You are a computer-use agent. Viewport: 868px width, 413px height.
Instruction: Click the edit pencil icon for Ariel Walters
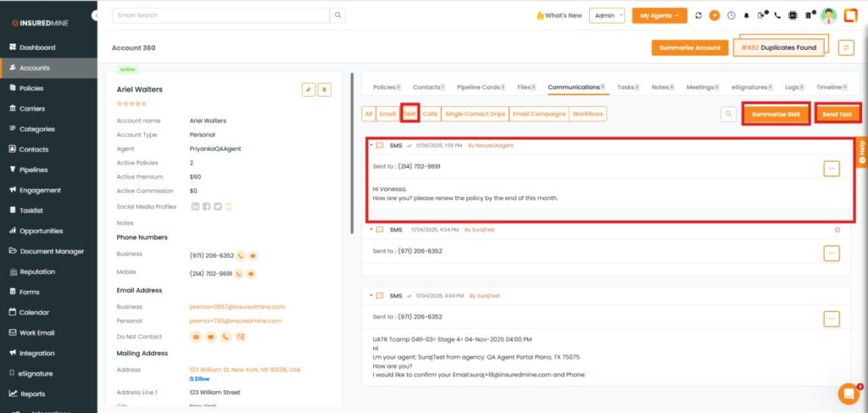[309, 89]
